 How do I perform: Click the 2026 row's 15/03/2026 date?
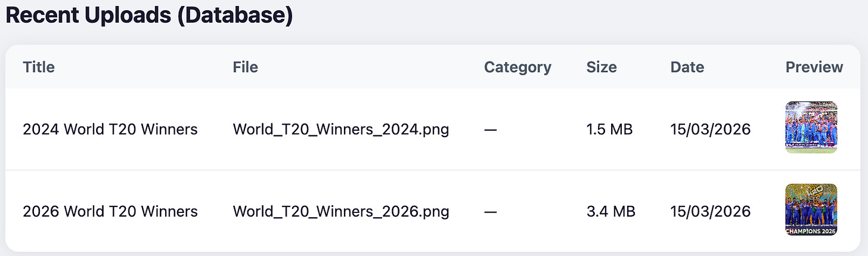tap(711, 211)
